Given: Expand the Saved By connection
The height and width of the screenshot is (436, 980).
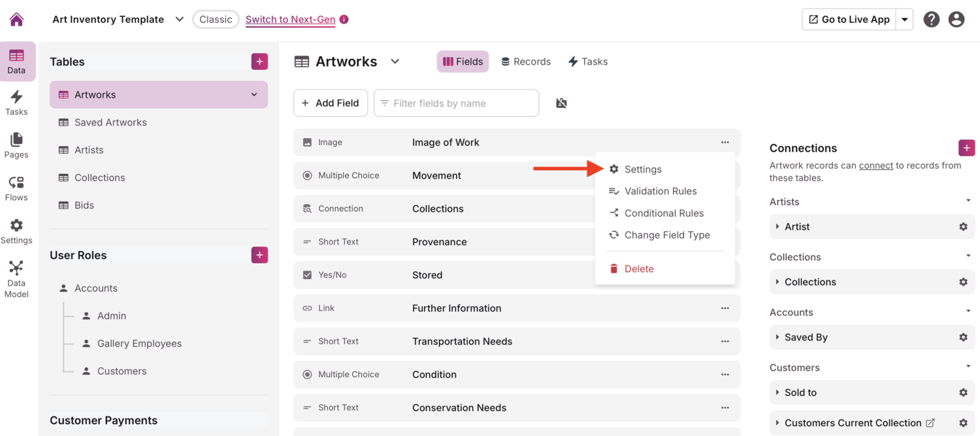Looking at the screenshot, I should [x=777, y=337].
